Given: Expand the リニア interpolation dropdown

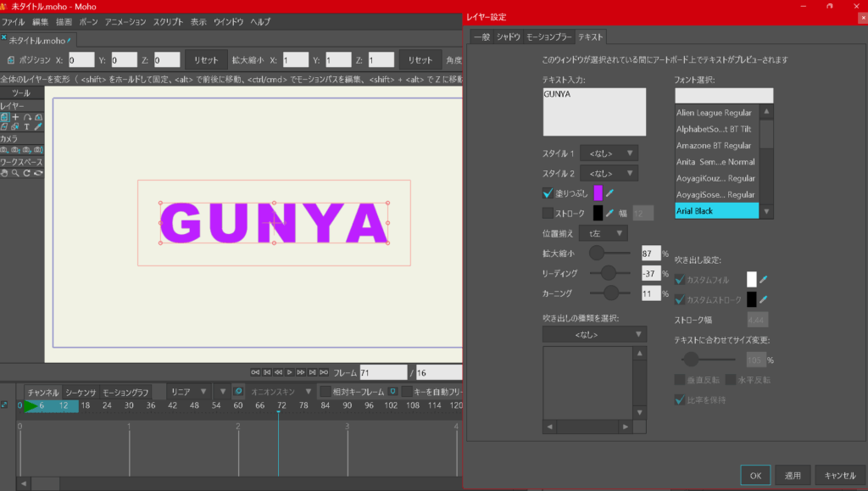Looking at the screenshot, I should click(x=188, y=392).
